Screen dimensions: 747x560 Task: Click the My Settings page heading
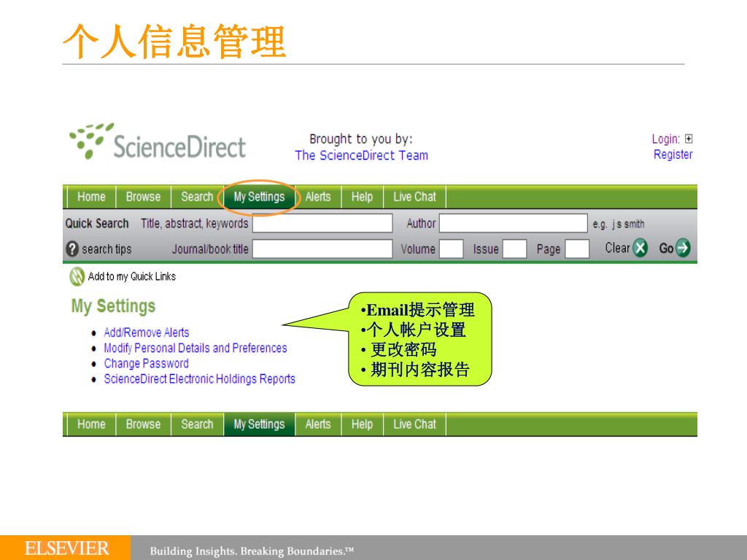113,306
